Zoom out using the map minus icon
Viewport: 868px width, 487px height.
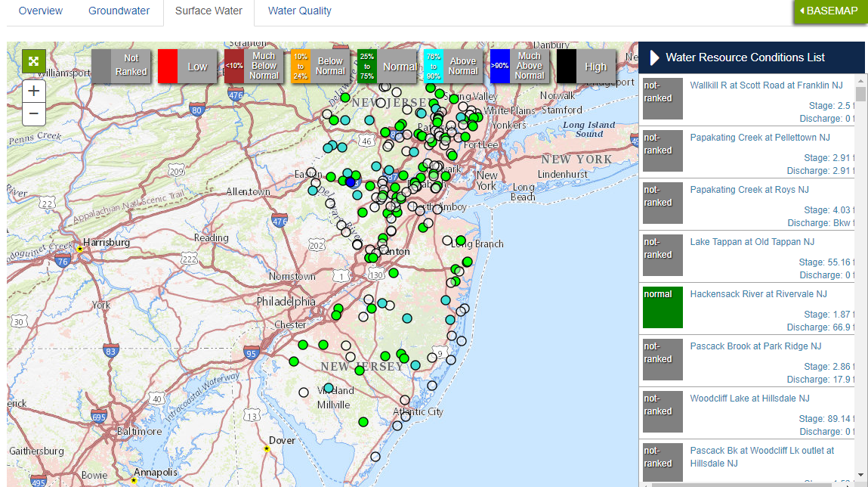point(32,113)
